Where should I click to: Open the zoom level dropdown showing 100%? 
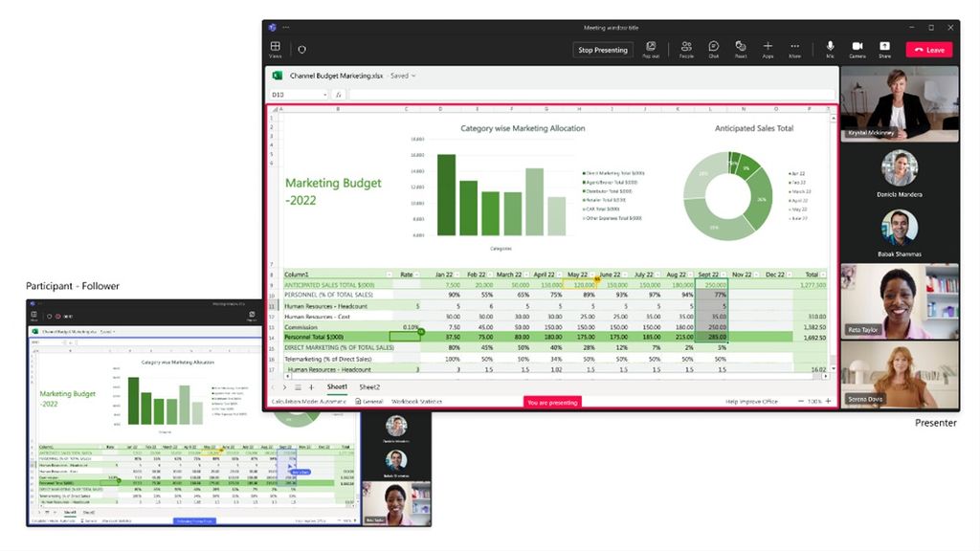[813, 401]
